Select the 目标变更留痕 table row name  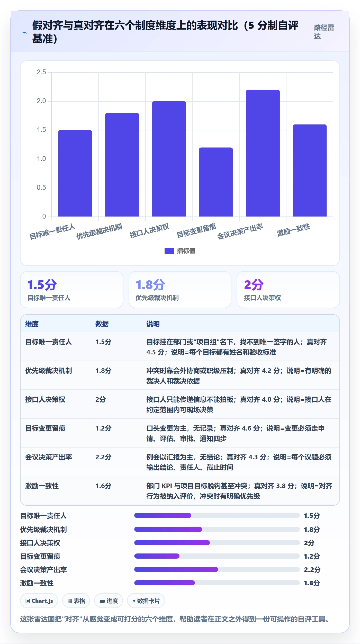click(x=45, y=428)
